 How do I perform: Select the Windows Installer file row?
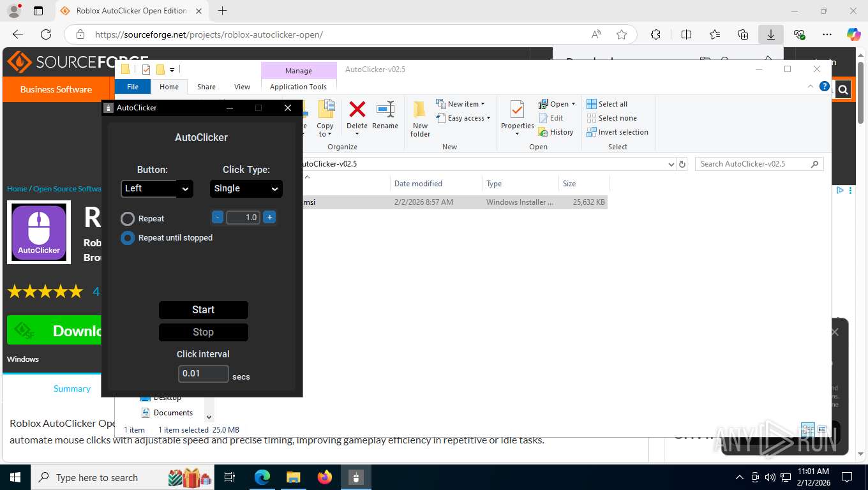(454, 202)
